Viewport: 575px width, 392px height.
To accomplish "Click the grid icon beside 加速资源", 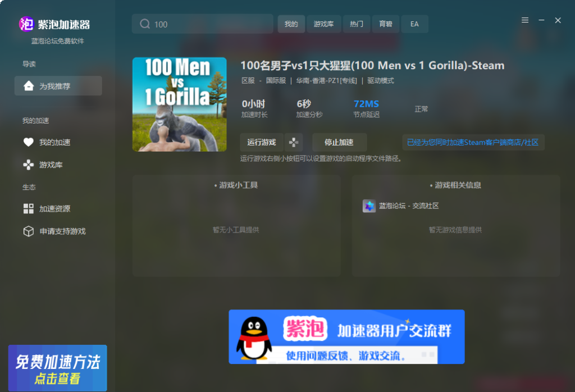I will (29, 209).
